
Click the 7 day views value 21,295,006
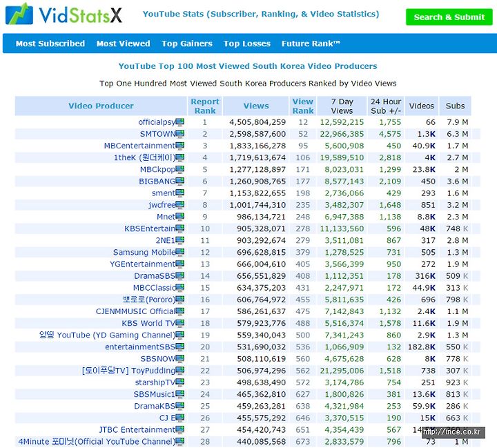point(342,371)
